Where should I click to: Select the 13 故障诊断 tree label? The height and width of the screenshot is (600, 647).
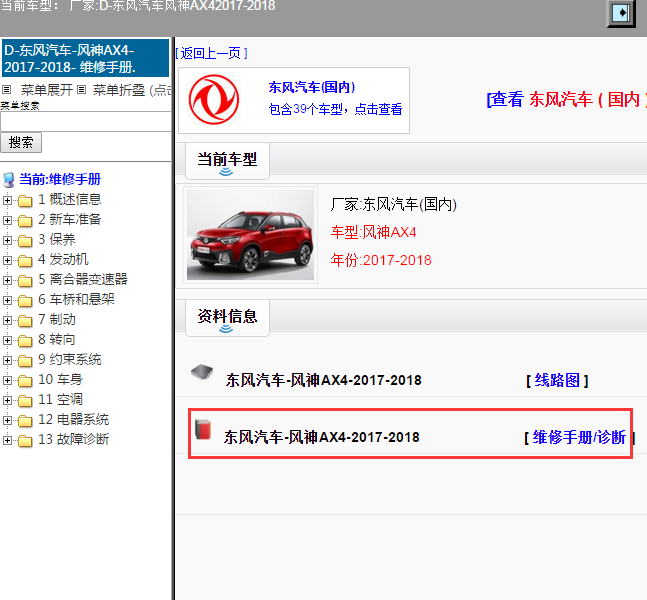click(73, 439)
